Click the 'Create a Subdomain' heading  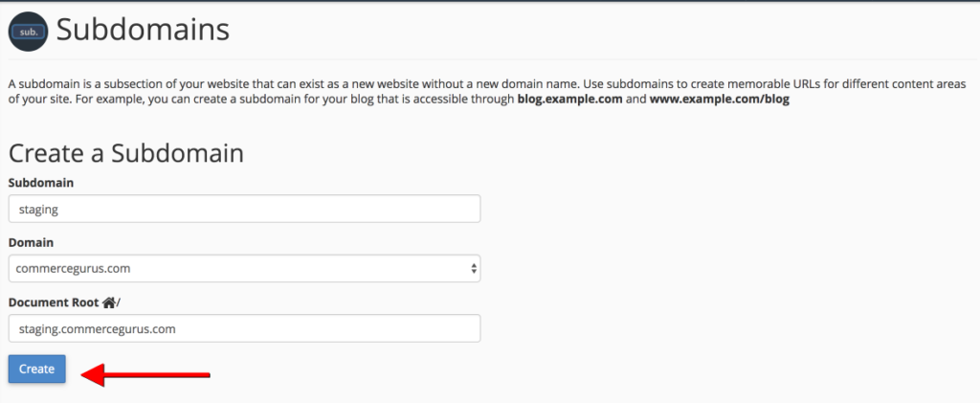pyautogui.click(x=126, y=153)
